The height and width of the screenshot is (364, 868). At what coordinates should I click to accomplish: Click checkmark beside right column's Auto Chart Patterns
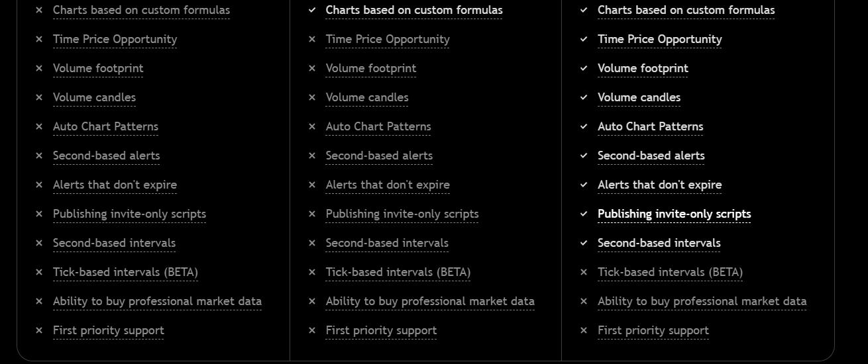click(584, 126)
